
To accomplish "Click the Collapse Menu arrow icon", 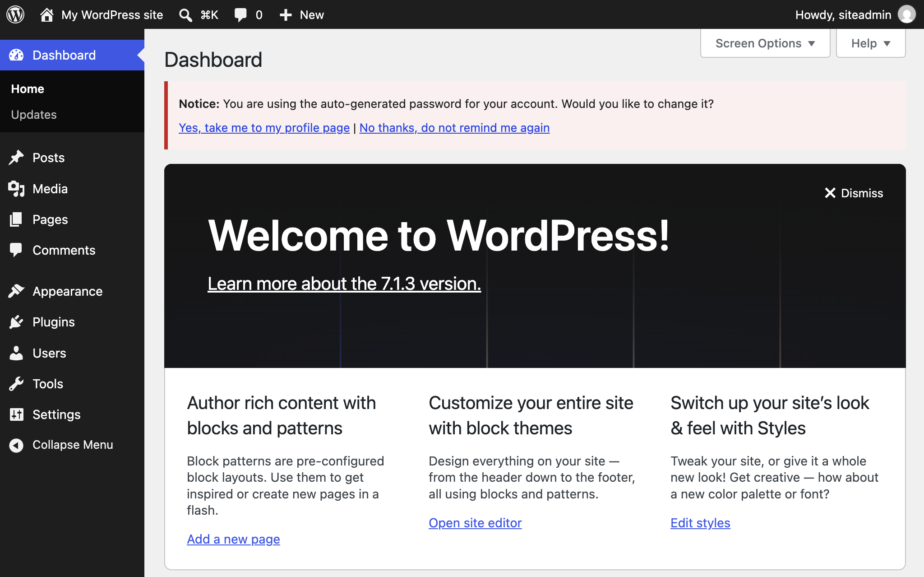I will click(16, 445).
